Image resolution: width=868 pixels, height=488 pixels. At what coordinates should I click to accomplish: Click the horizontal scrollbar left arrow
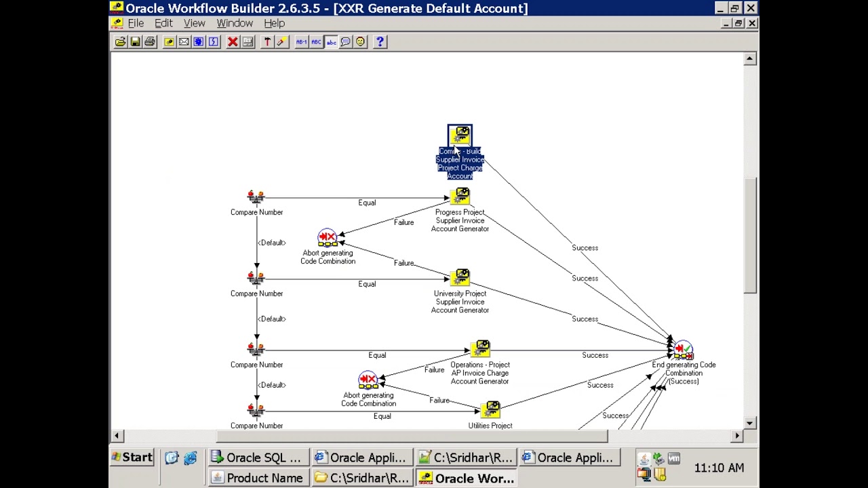(x=117, y=436)
